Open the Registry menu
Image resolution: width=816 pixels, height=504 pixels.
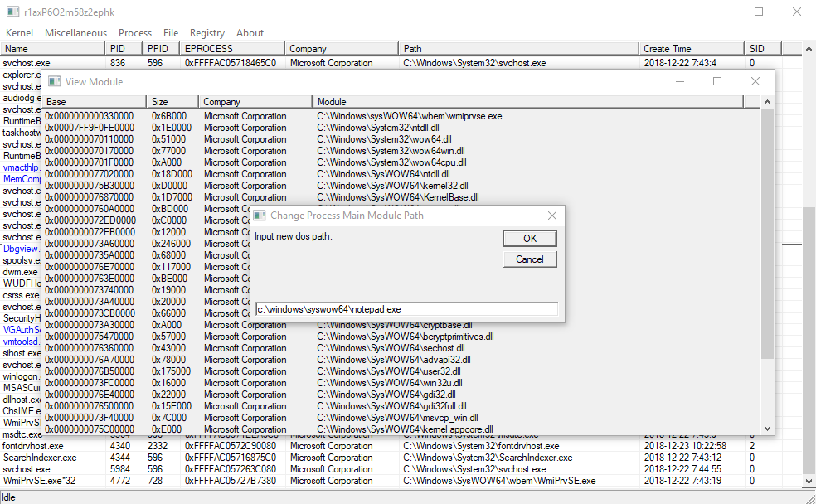(207, 33)
